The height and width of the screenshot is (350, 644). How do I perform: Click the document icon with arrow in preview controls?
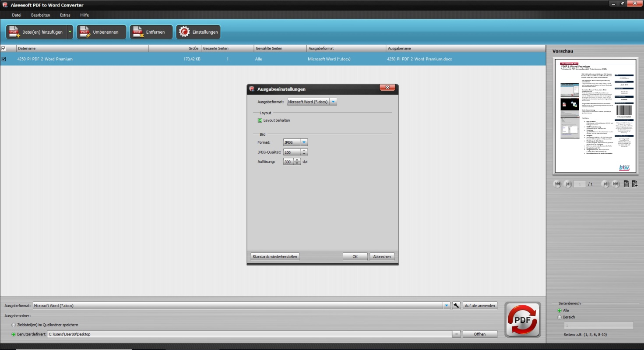[634, 184]
